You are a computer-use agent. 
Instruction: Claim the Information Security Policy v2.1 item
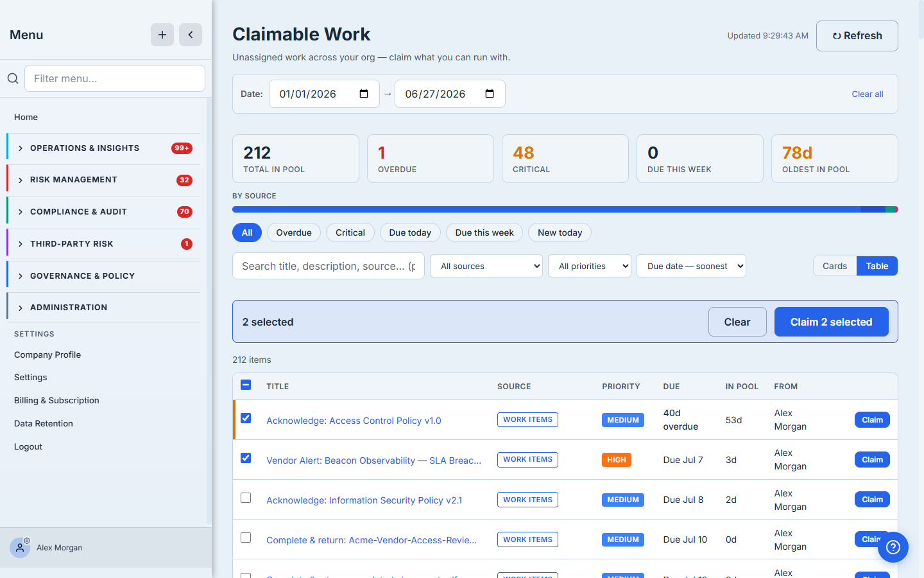[872, 500]
